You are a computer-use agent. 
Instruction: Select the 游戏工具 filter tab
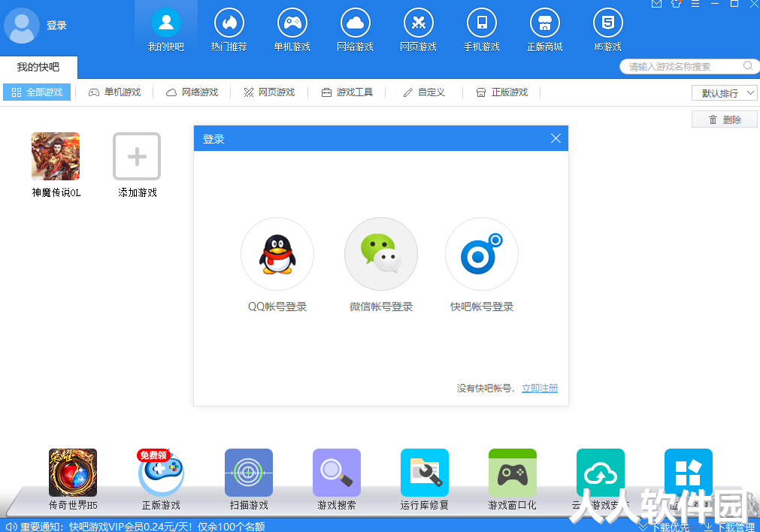(347, 92)
